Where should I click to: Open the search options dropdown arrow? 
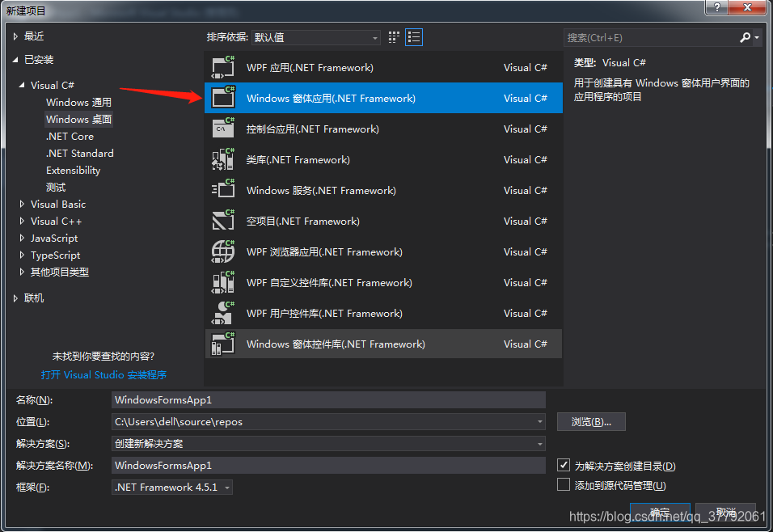(757, 38)
